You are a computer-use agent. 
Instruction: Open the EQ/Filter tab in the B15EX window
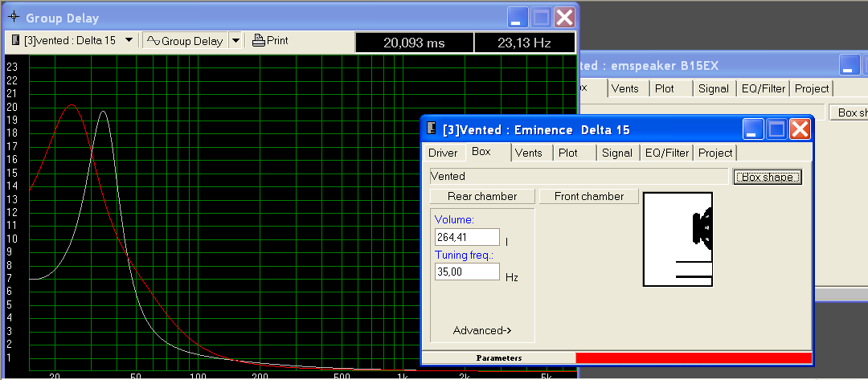pos(764,88)
